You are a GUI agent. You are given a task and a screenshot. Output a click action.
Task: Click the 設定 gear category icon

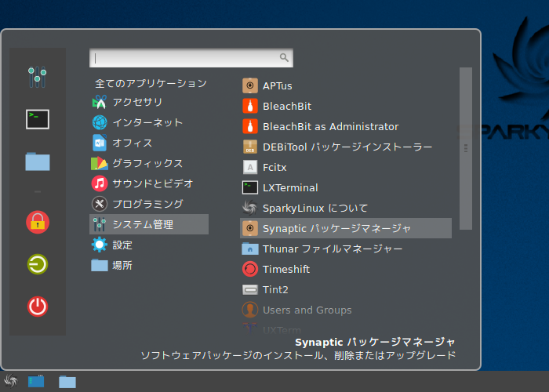click(100, 245)
